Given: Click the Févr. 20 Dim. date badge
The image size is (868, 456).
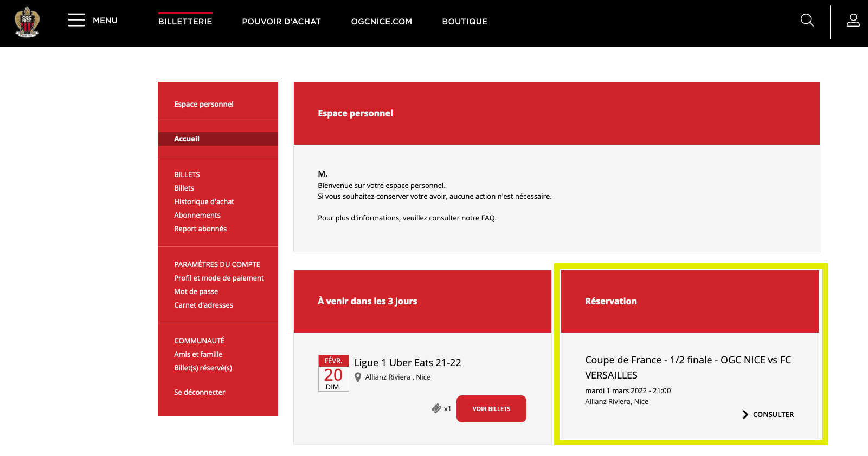Looking at the screenshot, I should pos(333,373).
